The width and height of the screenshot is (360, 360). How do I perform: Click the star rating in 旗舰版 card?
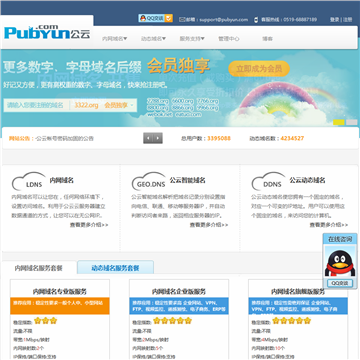click(291, 321)
